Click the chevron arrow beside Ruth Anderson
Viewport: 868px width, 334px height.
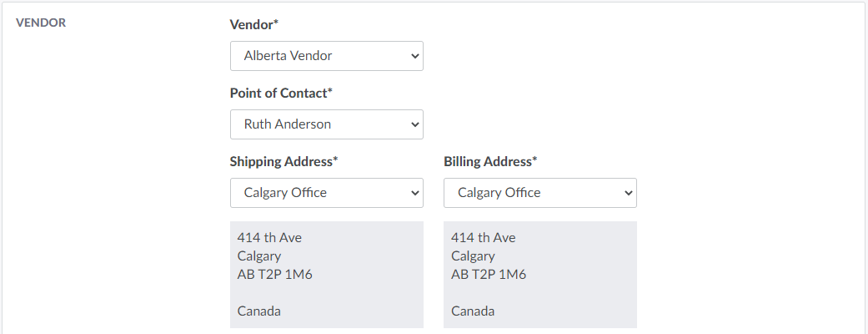coord(415,124)
